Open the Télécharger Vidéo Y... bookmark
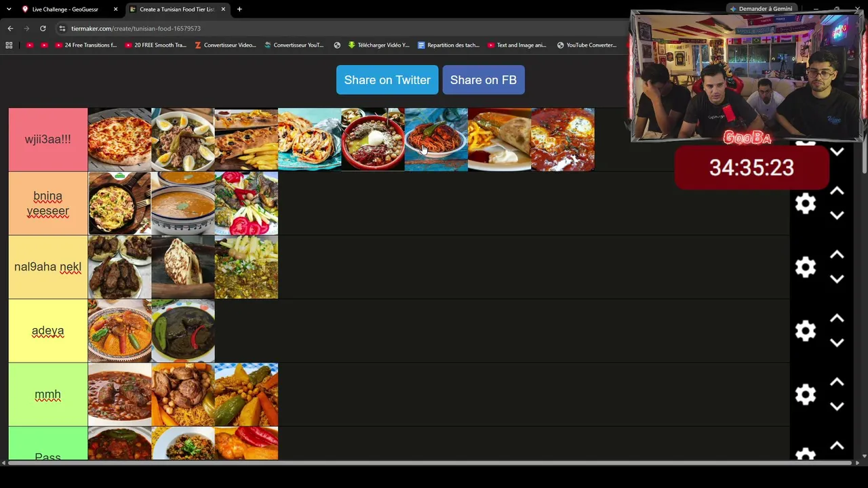This screenshot has height=488, width=868. point(378,45)
